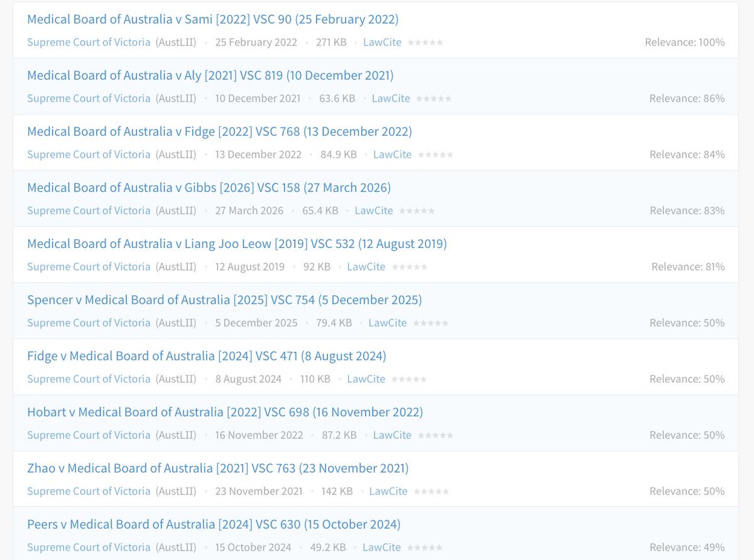Viewport: 754px width, 560px height.
Task: Click star rating in Liang Joo Leow row
Action: click(410, 267)
